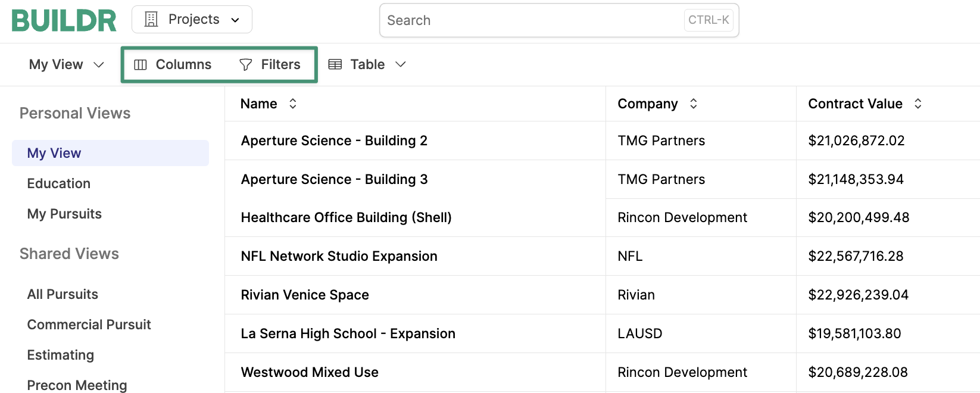
Task: Open the My Pursuits view
Action: 64,214
